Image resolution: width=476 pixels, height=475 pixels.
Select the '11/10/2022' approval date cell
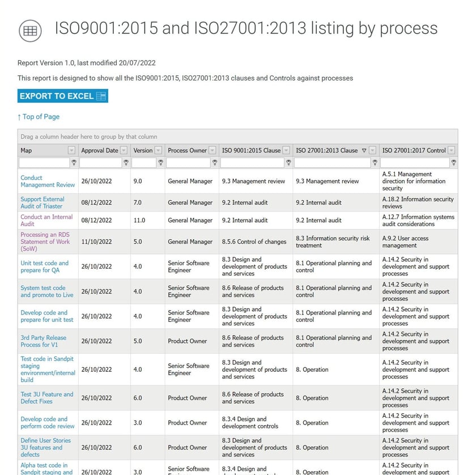click(104, 242)
